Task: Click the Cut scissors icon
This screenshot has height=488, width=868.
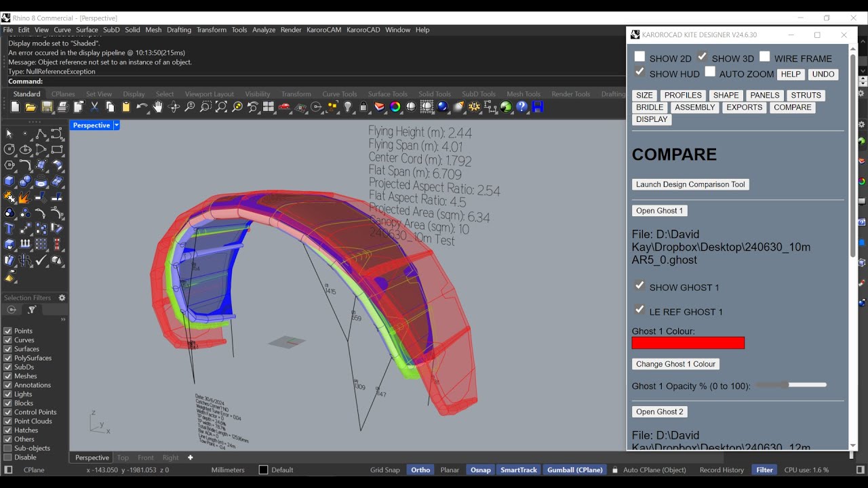Action: pyautogui.click(x=94, y=107)
